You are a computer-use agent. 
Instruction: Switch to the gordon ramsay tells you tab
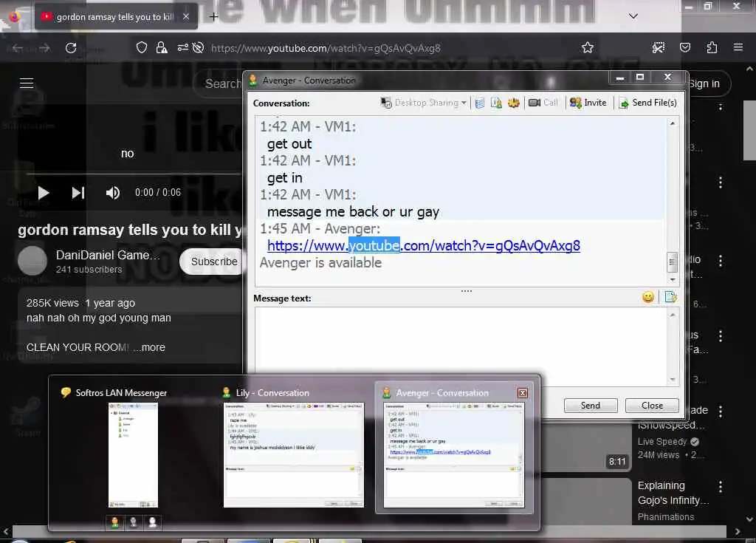point(114,17)
